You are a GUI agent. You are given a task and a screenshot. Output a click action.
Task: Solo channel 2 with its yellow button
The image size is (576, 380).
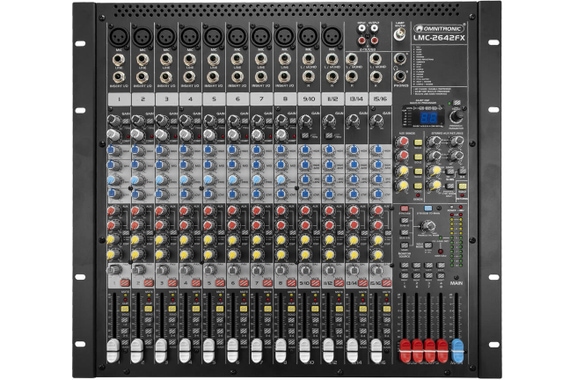(148, 309)
